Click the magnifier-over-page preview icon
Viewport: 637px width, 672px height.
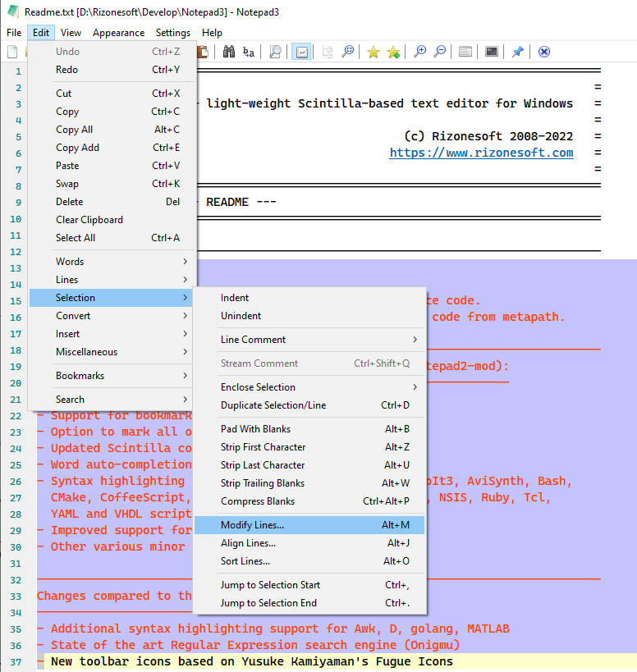click(275, 52)
